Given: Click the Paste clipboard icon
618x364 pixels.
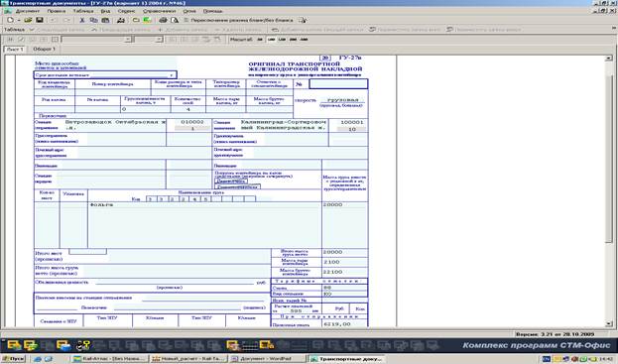Looking at the screenshot, I should (x=105, y=20).
